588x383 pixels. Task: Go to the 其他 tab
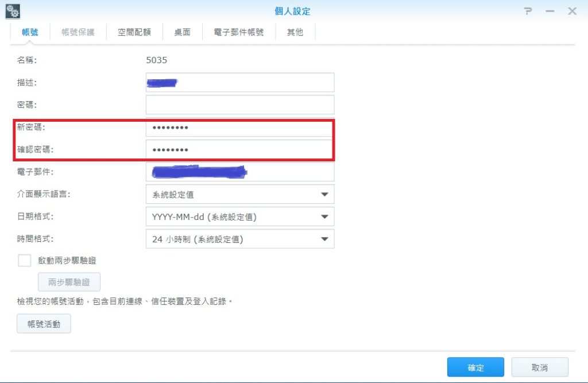click(295, 32)
